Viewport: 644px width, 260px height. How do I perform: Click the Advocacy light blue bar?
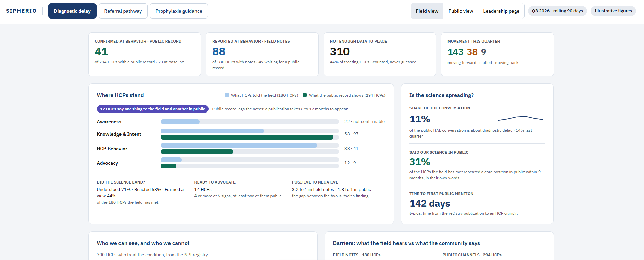click(171, 160)
